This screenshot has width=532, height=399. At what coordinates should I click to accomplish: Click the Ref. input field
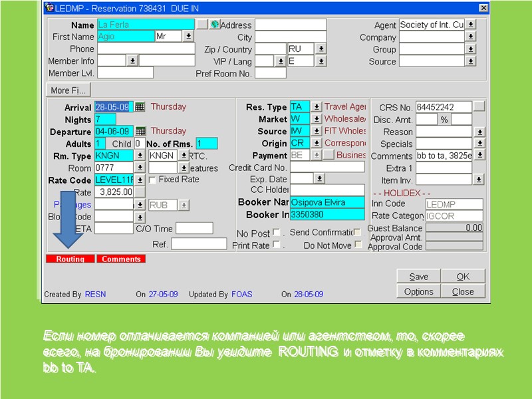[x=199, y=243]
